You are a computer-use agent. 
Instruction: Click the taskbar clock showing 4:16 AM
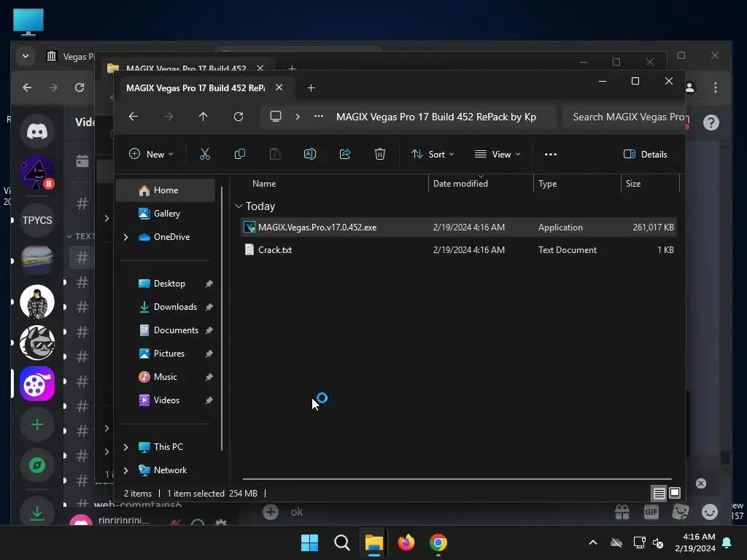(x=695, y=542)
